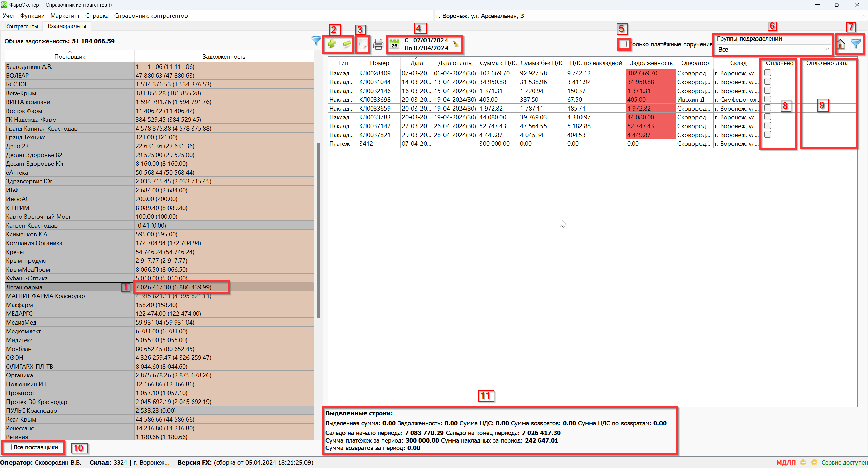This screenshot has width=868, height=468.
Task: Select supplier row МАГНИТ ФАРМА Краснодар
Action: (45, 296)
